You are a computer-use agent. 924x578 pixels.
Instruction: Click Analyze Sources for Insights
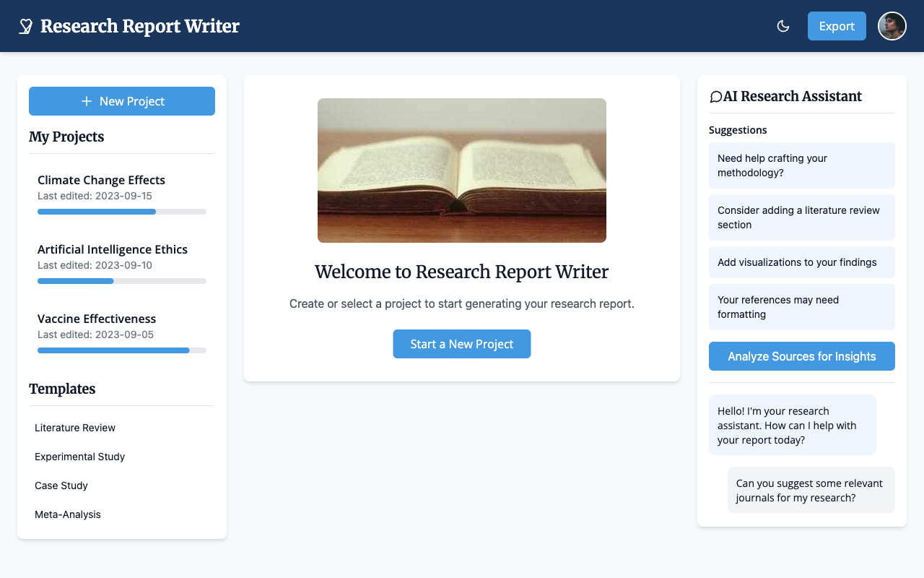[x=801, y=356]
